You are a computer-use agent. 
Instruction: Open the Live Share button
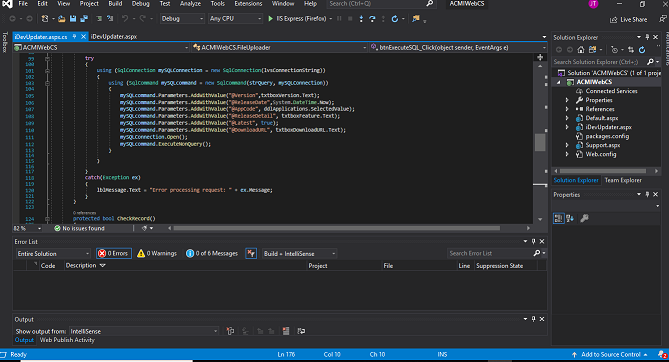[x=628, y=20]
